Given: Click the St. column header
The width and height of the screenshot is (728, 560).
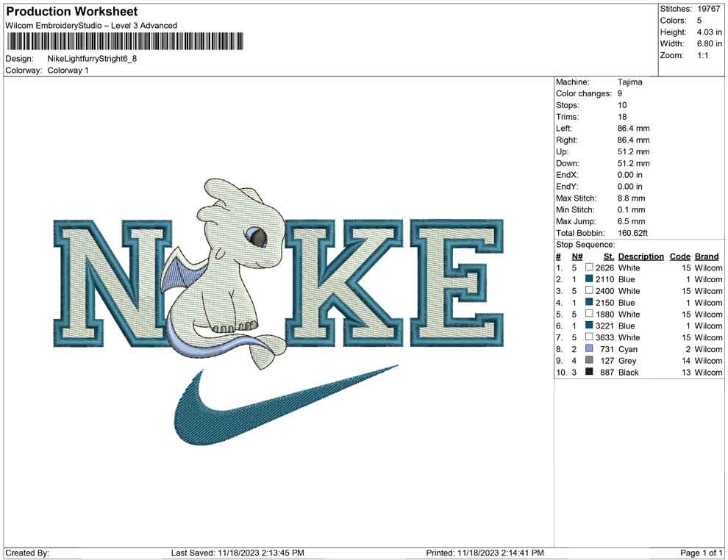Looking at the screenshot, I should pyautogui.click(x=608, y=256).
